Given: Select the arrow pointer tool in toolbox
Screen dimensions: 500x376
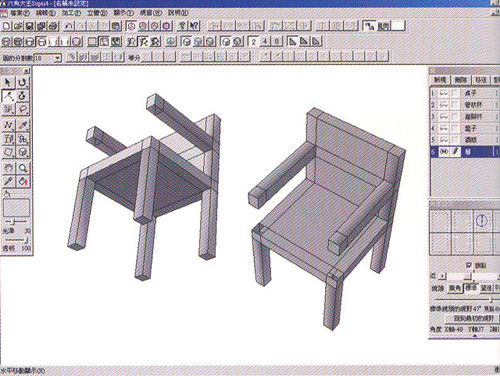Looking at the screenshot, I should click(8, 82).
